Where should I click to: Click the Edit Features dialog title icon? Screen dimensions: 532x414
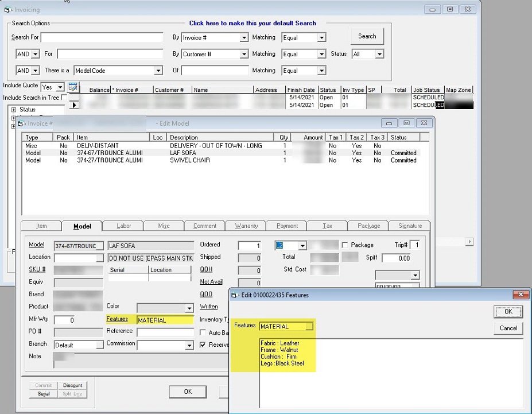pos(235,295)
